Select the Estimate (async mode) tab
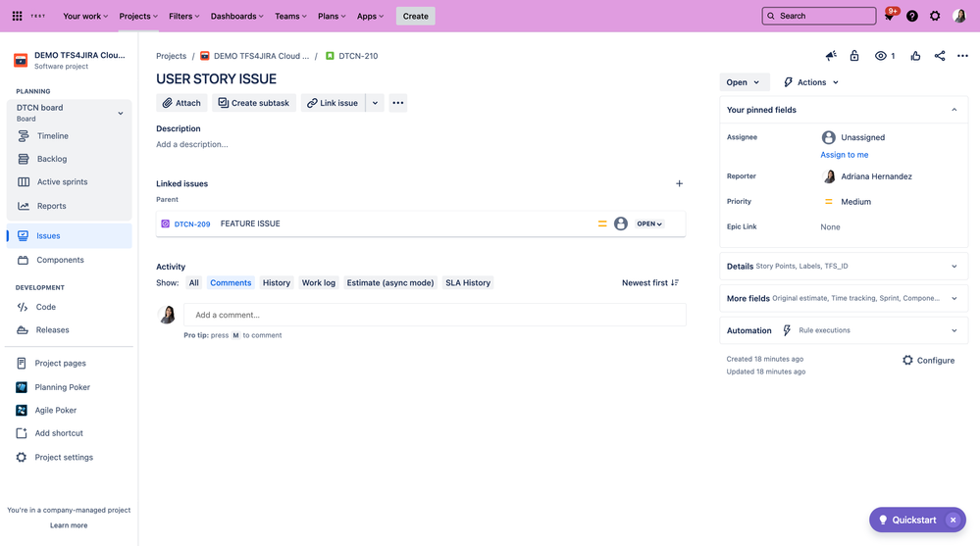 point(390,283)
